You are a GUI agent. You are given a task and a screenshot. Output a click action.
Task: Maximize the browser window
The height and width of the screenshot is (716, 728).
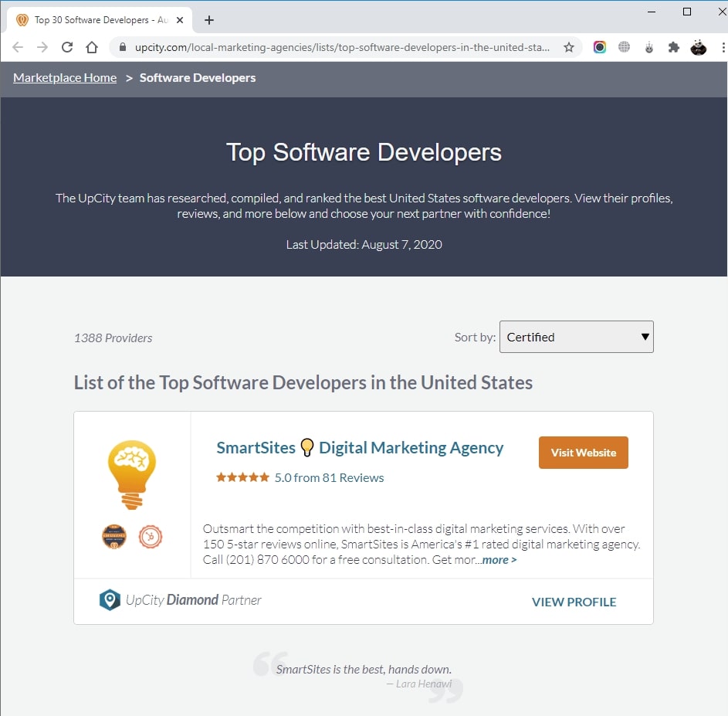tap(687, 12)
